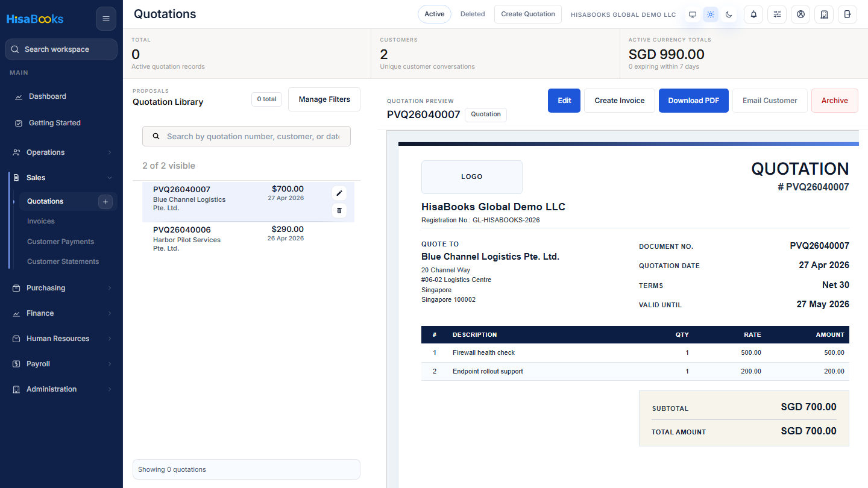Click the pencil icon on PVQ26040007
The width and height of the screenshot is (868, 488).
point(339,193)
